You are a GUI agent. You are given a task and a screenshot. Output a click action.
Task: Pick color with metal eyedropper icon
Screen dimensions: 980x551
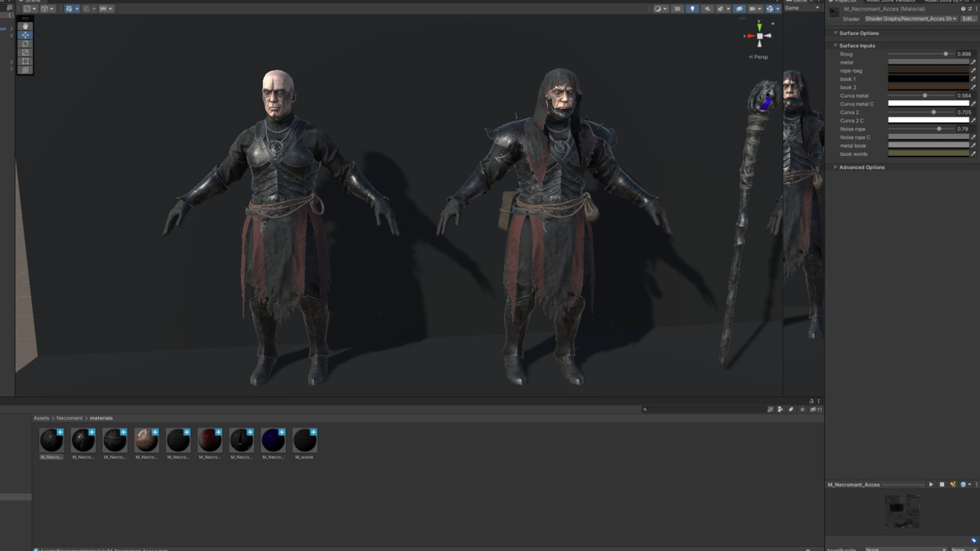click(973, 62)
